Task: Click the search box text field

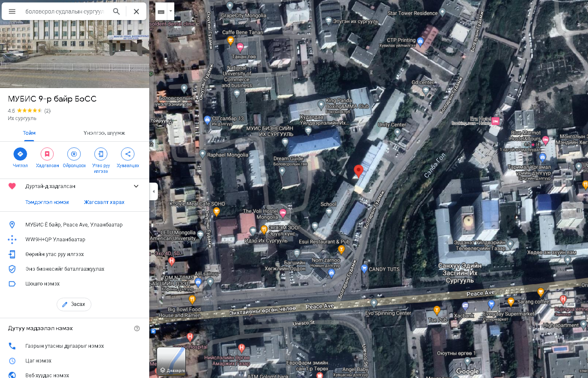Action: click(x=65, y=11)
